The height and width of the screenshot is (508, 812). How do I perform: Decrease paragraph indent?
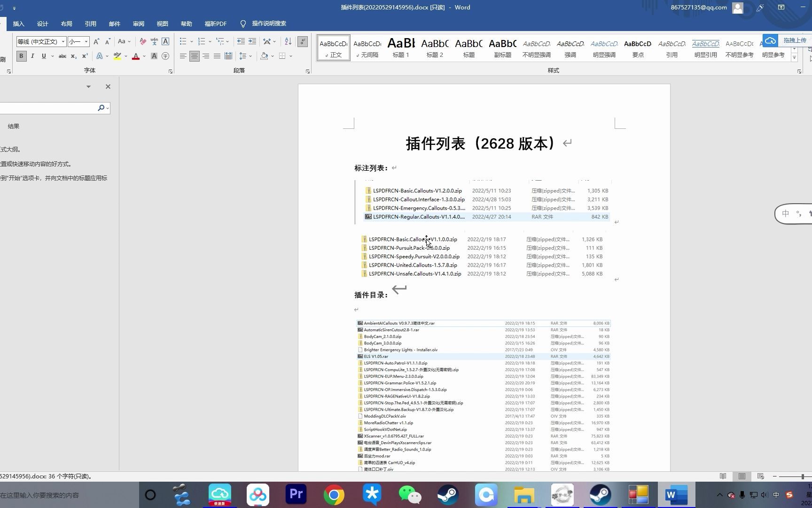(241, 41)
